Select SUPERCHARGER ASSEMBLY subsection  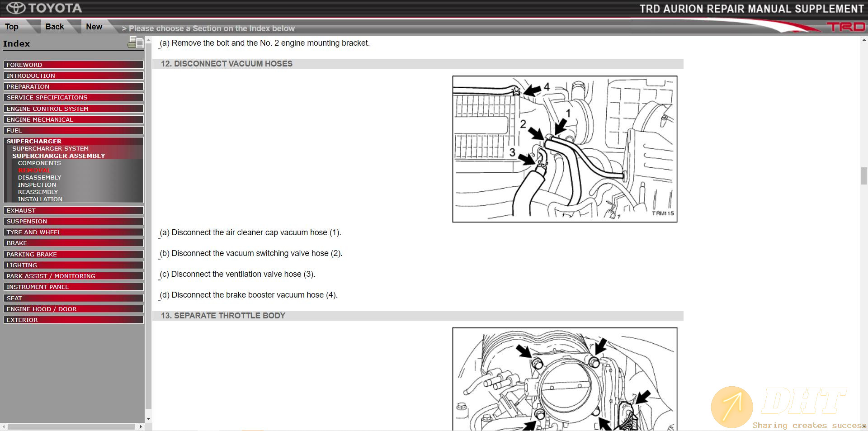tap(59, 156)
